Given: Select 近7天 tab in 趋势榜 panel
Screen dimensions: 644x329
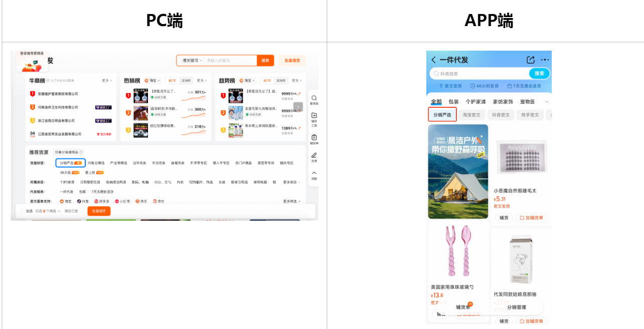Looking at the screenshot, I should 267,80.
